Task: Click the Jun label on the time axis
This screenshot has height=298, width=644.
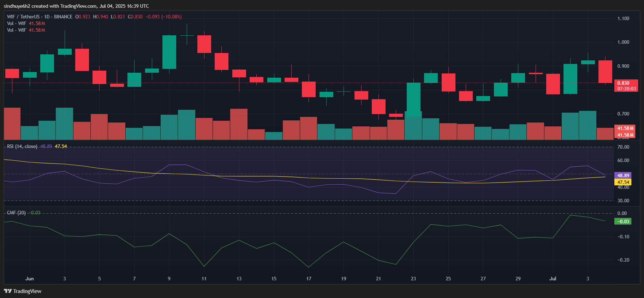Action: [x=30, y=279]
